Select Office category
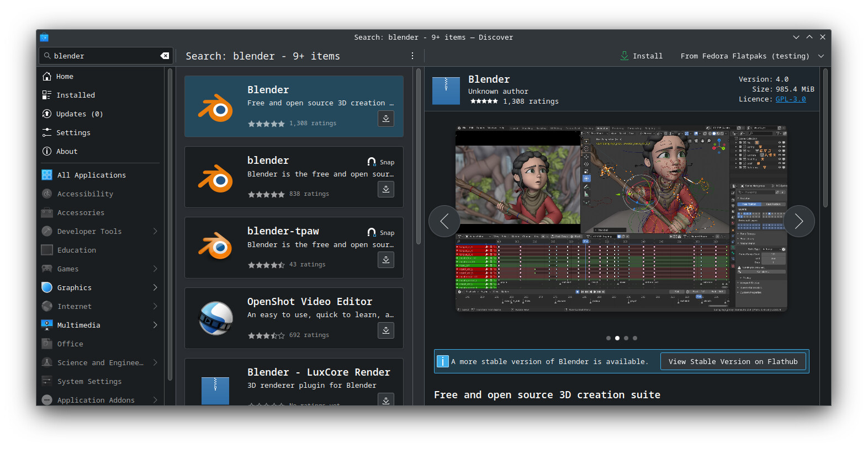This screenshot has height=449, width=868. [x=100, y=344]
